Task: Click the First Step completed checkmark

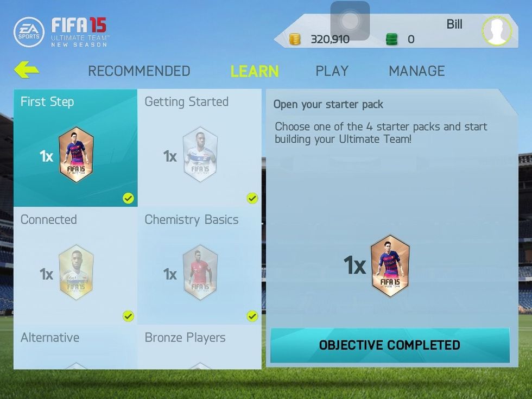Action: pos(128,198)
